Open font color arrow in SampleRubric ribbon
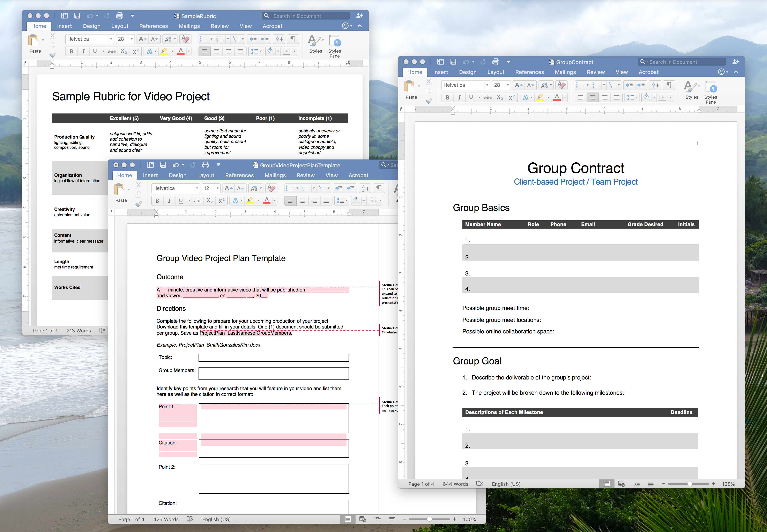Image resolution: width=767 pixels, height=532 pixels. 189,51
